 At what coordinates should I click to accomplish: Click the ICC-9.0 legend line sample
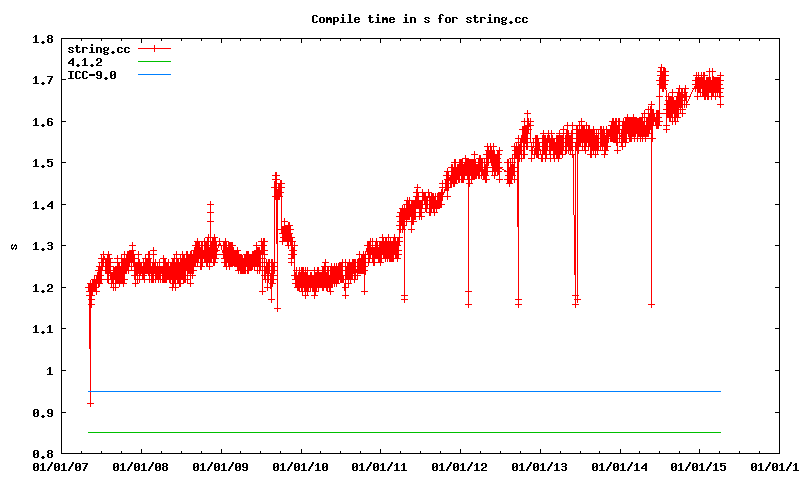155,75
